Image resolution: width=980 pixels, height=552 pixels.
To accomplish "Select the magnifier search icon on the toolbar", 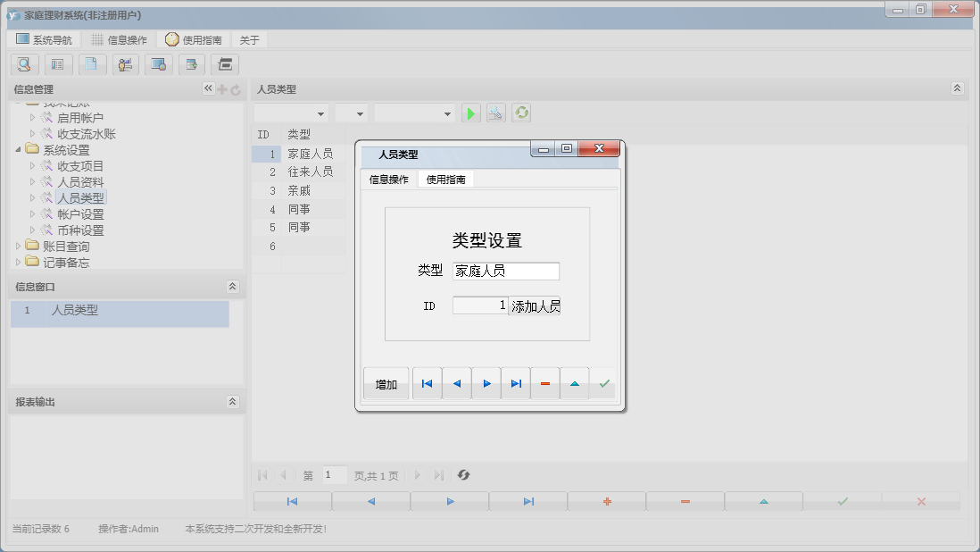I will point(24,64).
